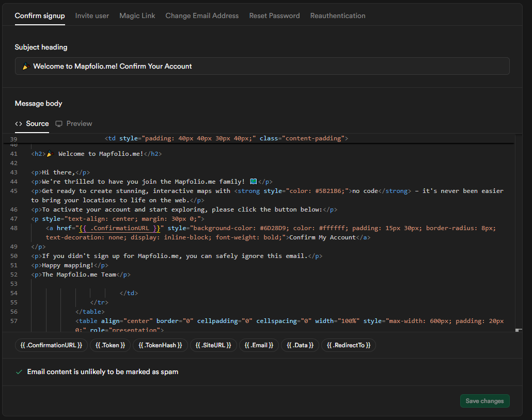Screen dimensions: 532x420
Task: Open the Invite user tab
Action: [92, 15]
